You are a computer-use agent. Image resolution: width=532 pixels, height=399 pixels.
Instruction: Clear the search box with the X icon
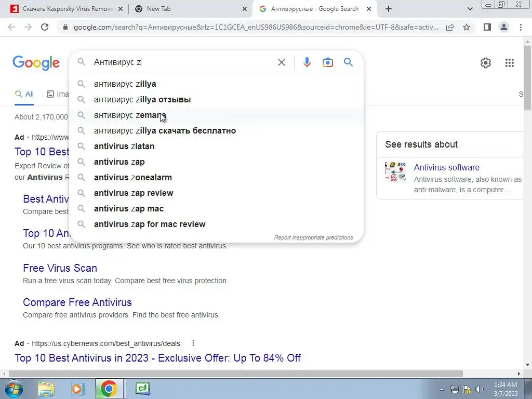281,62
